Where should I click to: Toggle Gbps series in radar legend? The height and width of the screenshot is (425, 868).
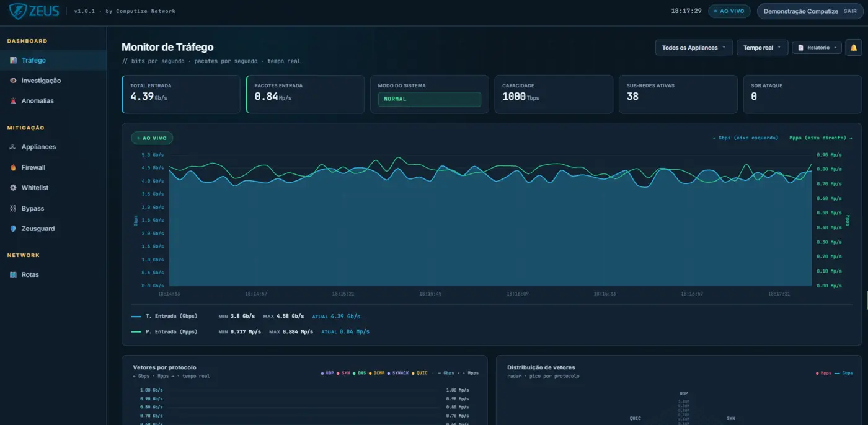(844, 374)
